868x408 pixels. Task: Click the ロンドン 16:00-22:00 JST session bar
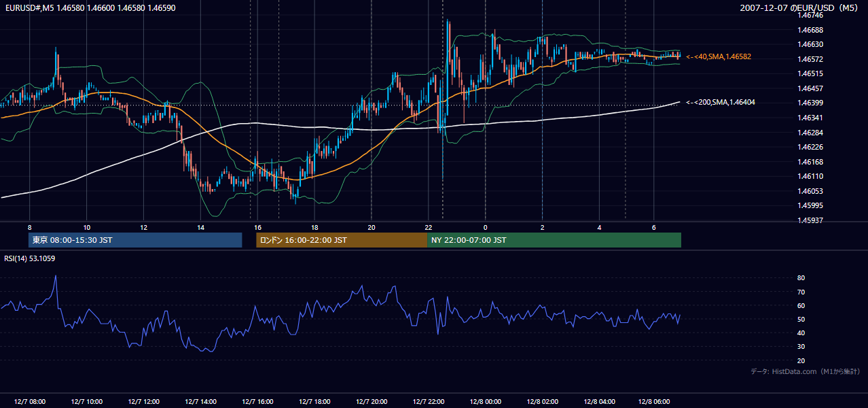(x=342, y=240)
